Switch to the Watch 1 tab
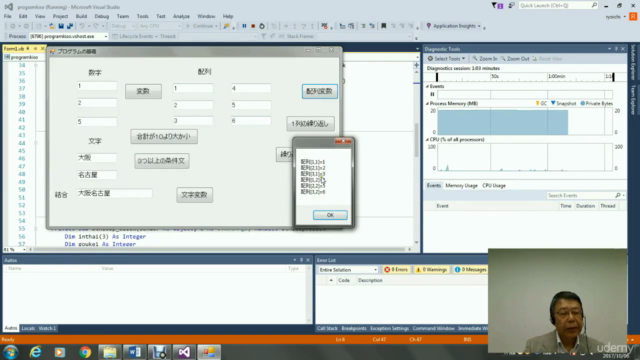 coord(47,328)
